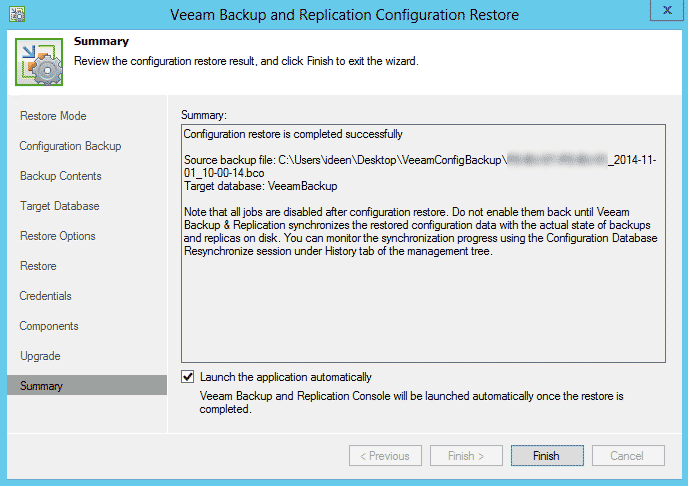Click the 'Target database: VeeamBackup' line
The height and width of the screenshot is (486, 688).
tap(261, 186)
